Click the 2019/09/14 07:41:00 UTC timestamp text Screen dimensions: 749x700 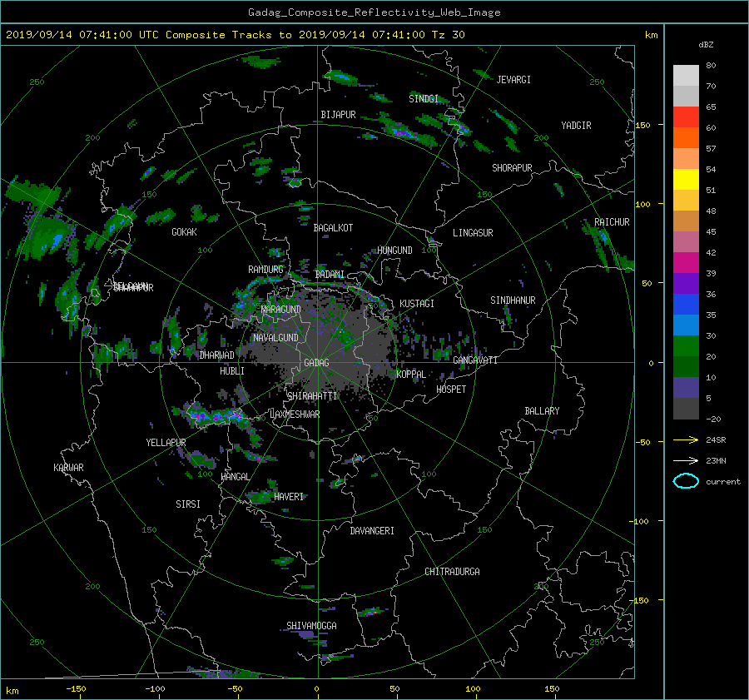82,35
